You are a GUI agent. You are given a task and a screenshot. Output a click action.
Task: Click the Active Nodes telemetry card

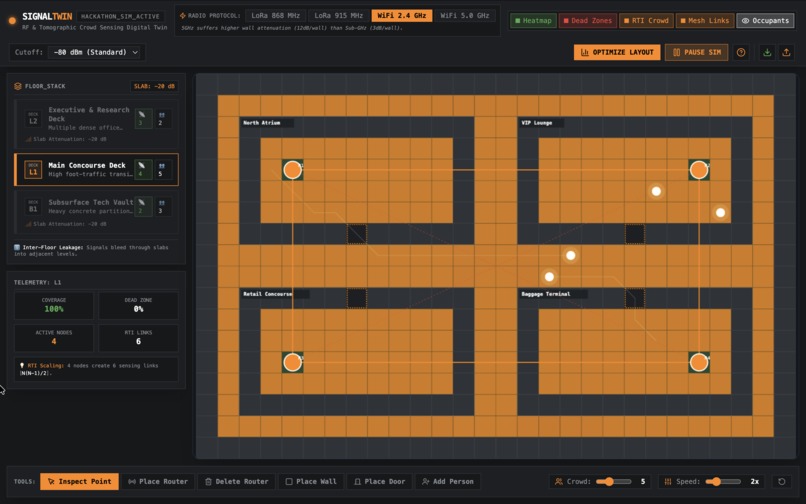[x=54, y=338]
